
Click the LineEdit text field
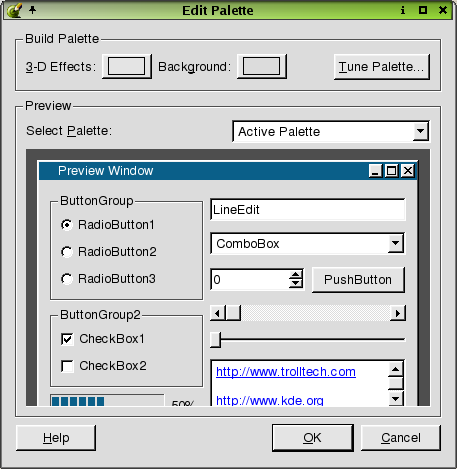tap(308, 210)
